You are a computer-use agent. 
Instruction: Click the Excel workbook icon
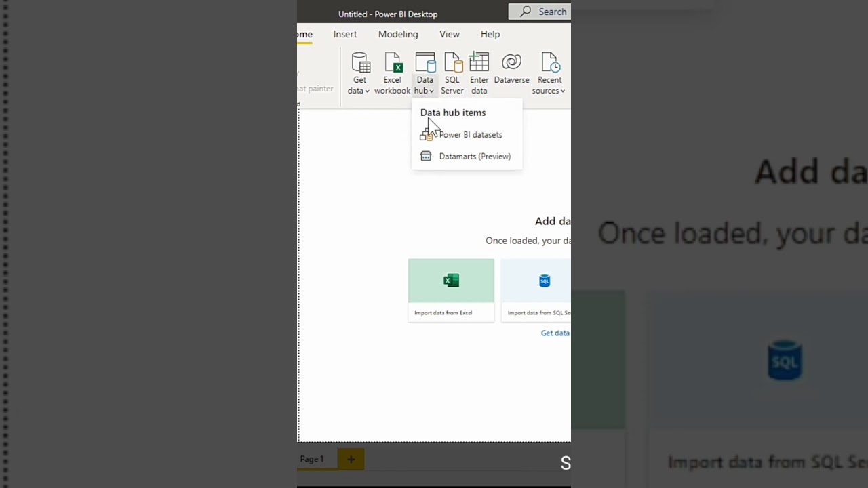(393, 63)
